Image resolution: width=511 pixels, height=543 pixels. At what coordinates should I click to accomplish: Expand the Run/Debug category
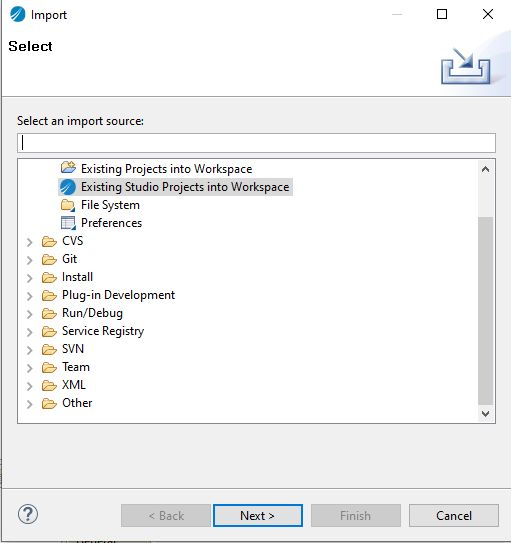pyautogui.click(x=30, y=314)
